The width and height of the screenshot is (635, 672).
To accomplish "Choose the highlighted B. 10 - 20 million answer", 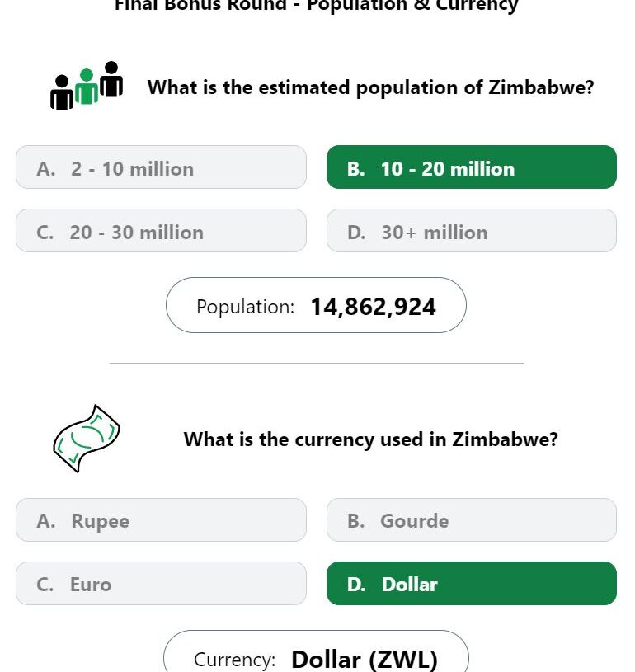I will click(x=472, y=167).
